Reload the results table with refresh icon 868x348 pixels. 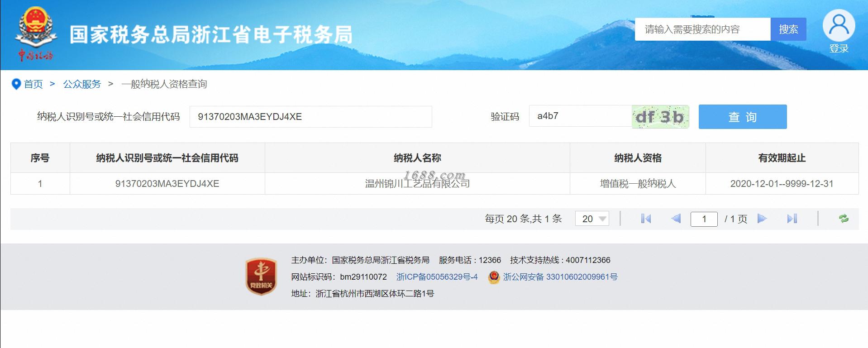844,219
